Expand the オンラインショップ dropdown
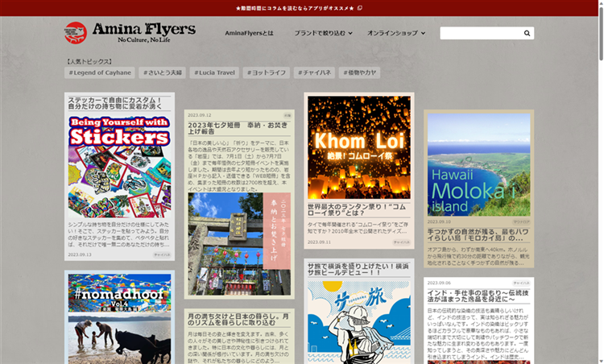The image size is (604, 364). coord(396,33)
